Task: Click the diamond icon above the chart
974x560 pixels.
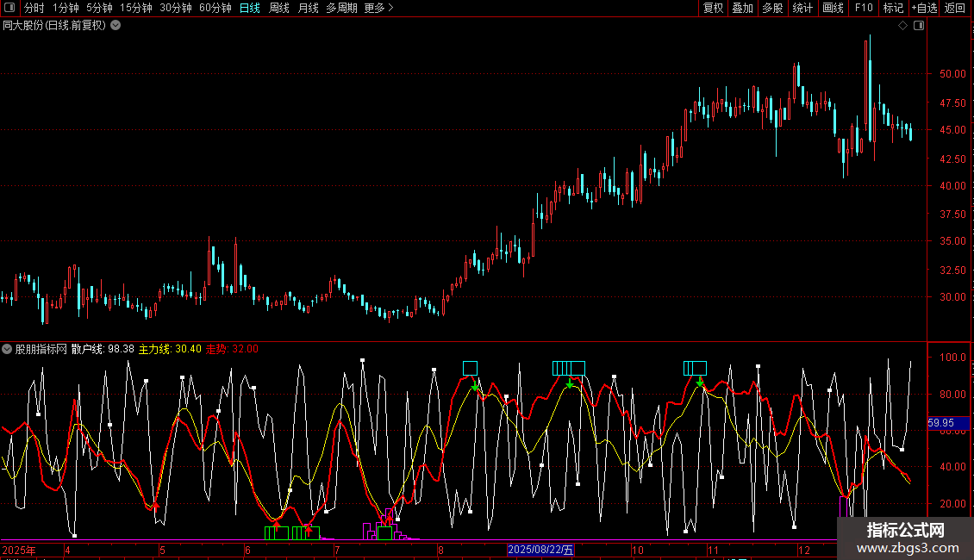Action: [x=903, y=26]
